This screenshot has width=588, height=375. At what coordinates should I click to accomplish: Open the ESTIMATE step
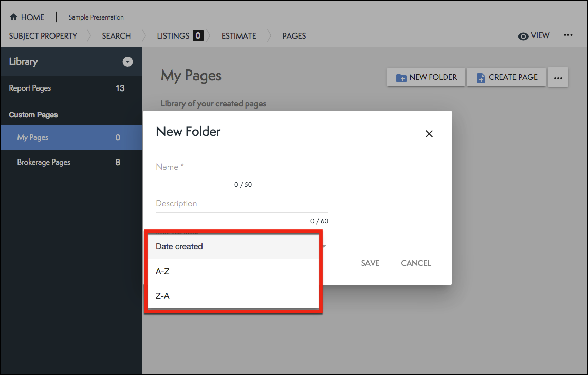(x=238, y=36)
